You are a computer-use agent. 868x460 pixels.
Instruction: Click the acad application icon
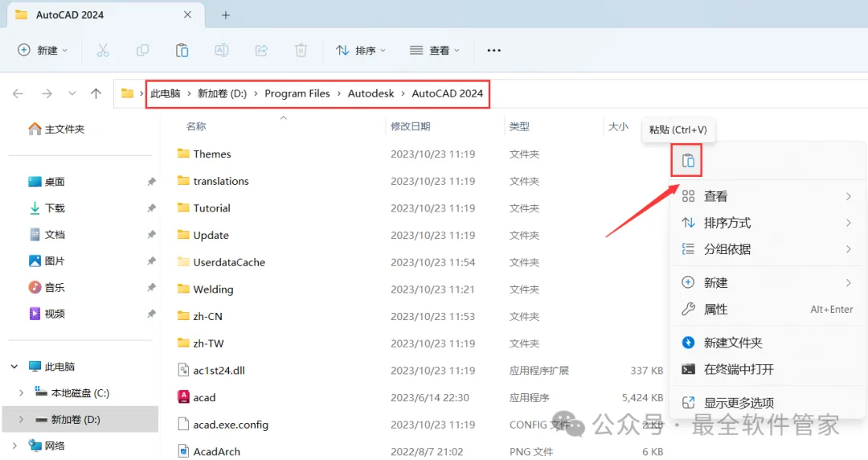click(183, 397)
